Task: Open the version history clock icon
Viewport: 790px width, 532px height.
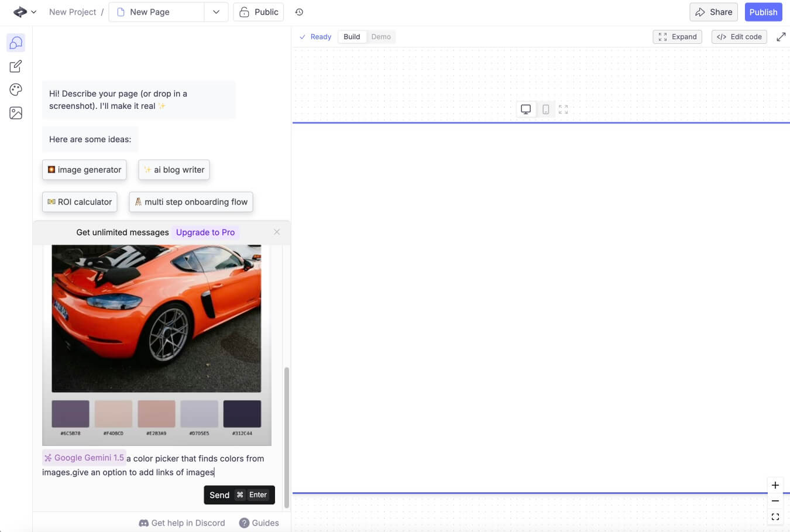Action: coord(299,12)
